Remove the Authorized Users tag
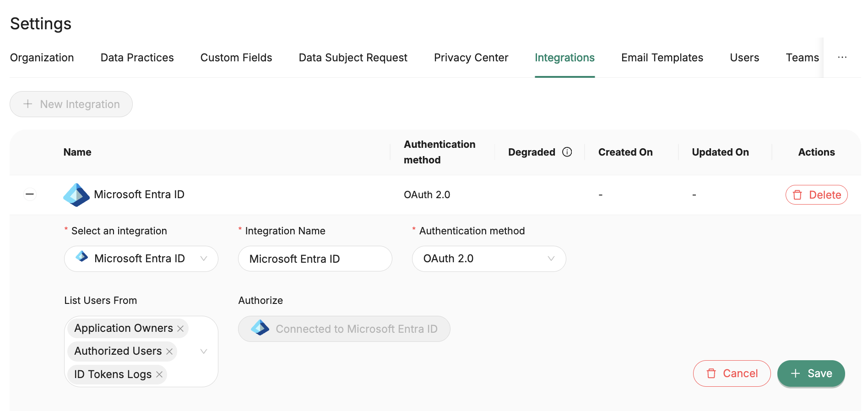 coord(169,352)
